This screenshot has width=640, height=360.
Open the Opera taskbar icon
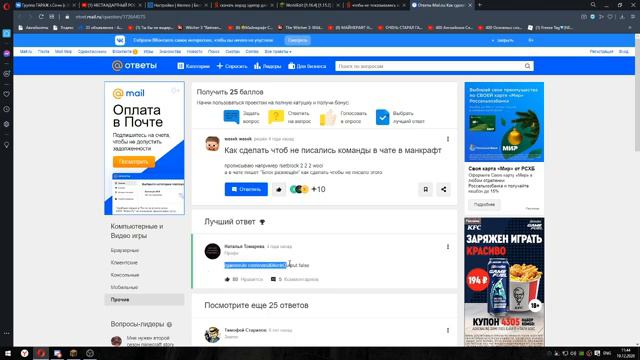click(41, 353)
